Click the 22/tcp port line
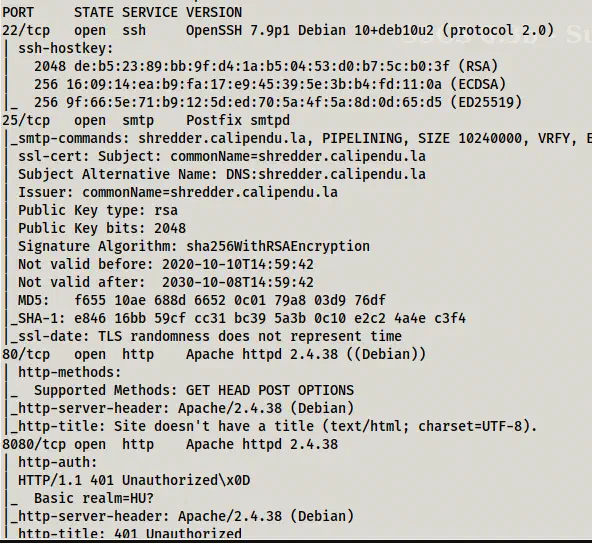 (278, 31)
